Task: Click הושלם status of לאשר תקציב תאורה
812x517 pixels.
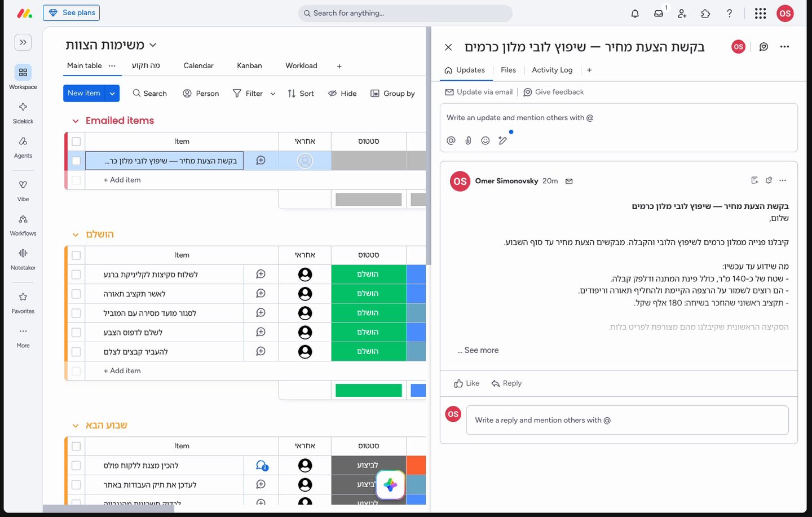Action: 369,294
